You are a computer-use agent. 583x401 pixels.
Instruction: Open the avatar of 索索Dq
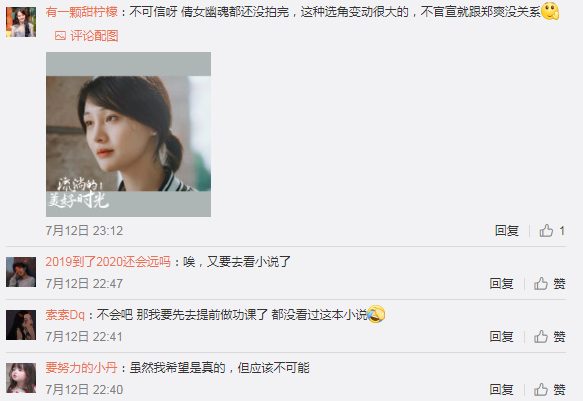pos(21,325)
